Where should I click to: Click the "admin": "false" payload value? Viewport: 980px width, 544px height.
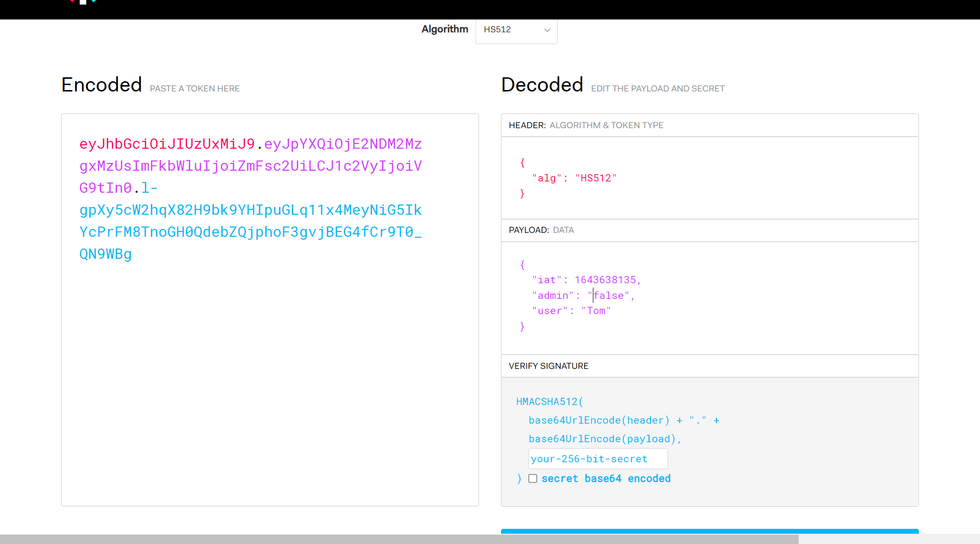tap(609, 295)
